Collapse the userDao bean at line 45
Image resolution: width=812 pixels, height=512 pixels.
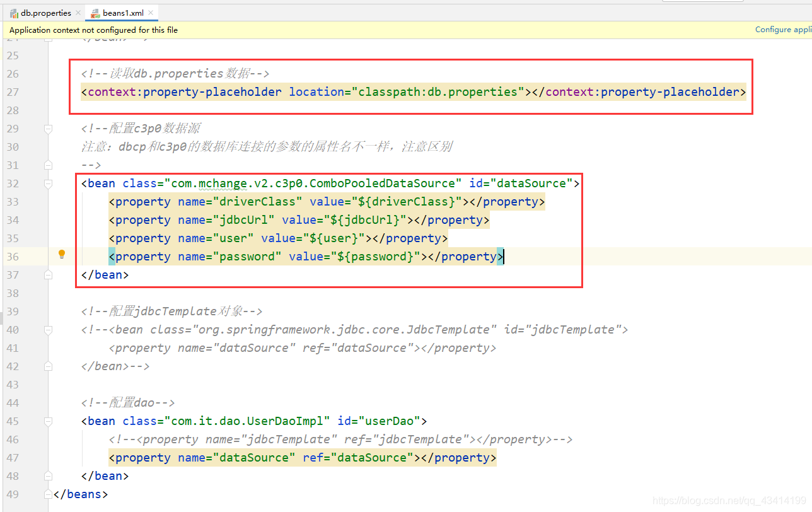(x=48, y=421)
